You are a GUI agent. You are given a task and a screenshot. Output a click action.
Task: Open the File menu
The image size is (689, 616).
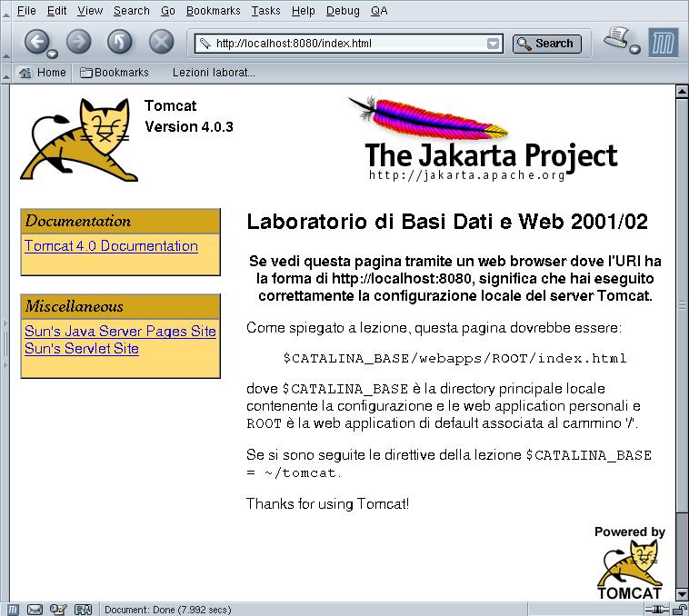click(x=26, y=11)
